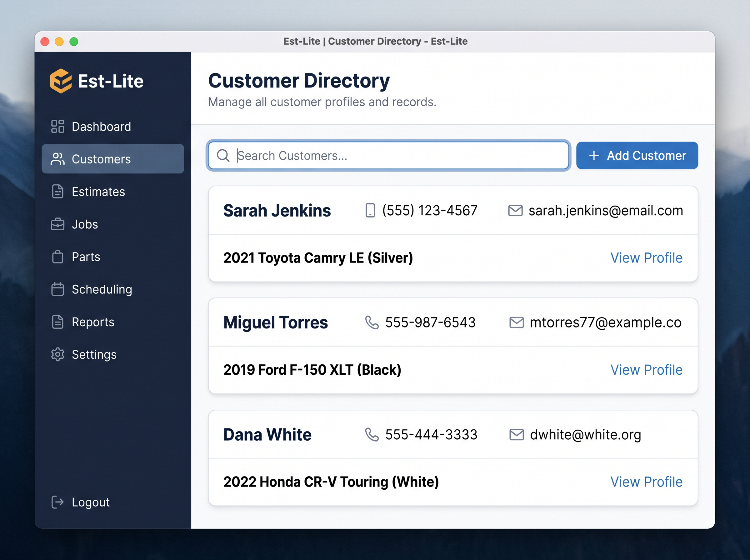The width and height of the screenshot is (750, 560).
Task: Click 2022 Honda CR-V Touring (White)
Action: [331, 482]
